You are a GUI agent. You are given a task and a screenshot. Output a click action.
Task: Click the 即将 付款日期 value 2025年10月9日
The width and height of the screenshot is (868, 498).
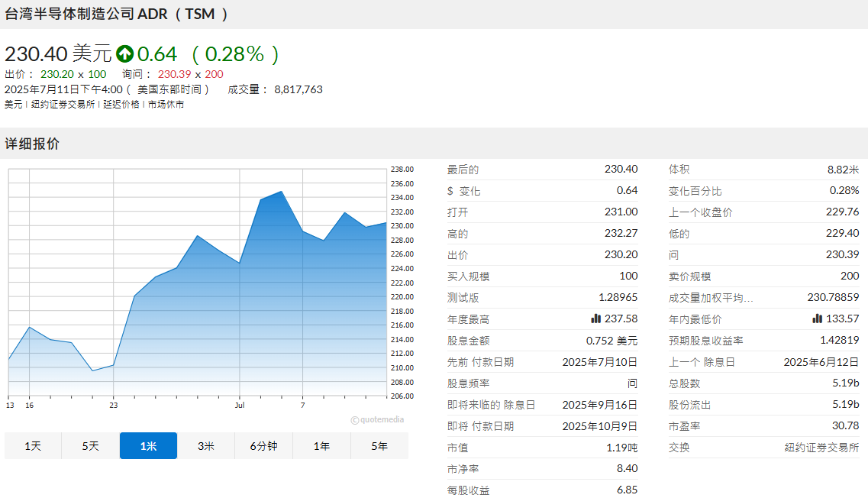(x=600, y=426)
